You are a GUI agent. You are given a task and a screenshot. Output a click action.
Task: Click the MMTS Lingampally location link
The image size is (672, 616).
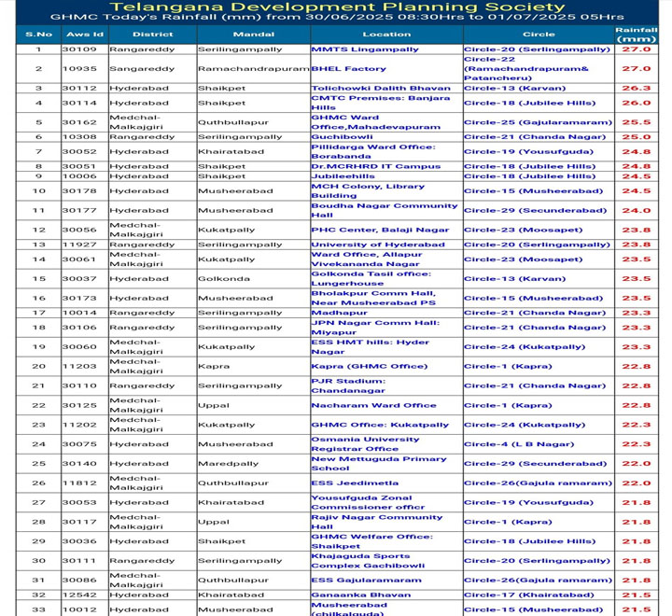coord(365,49)
